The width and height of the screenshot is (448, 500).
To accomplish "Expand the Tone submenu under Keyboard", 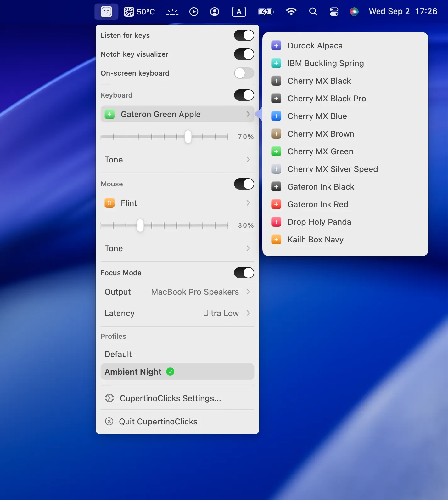I will 177,160.
